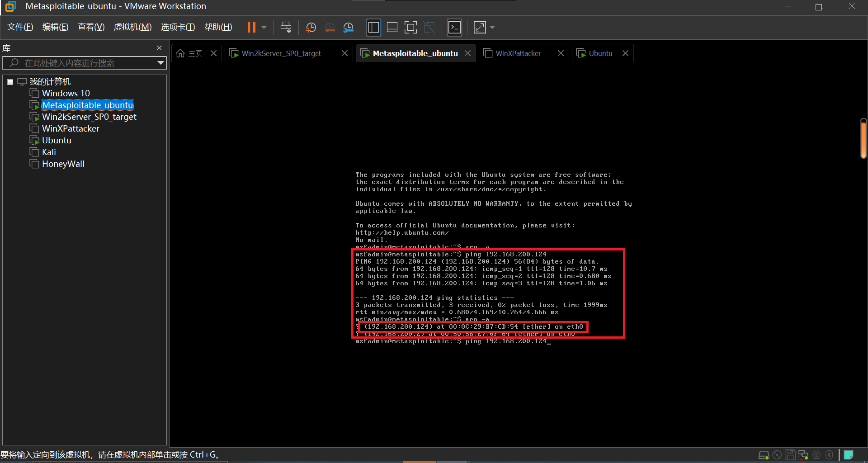Enter full screen mode
The height and width of the screenshot is (463, 868).
pos(410,28)
